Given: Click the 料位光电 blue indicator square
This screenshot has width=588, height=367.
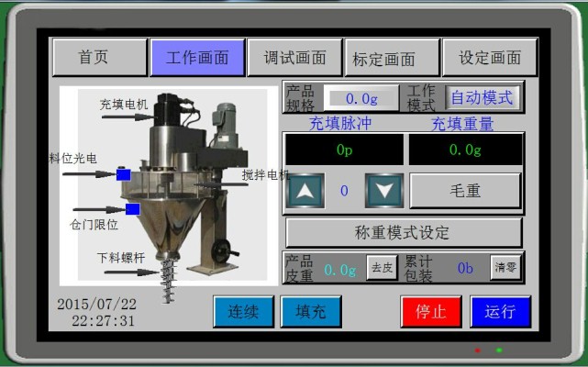Looking at the screenshot, I should coord(123,175).
